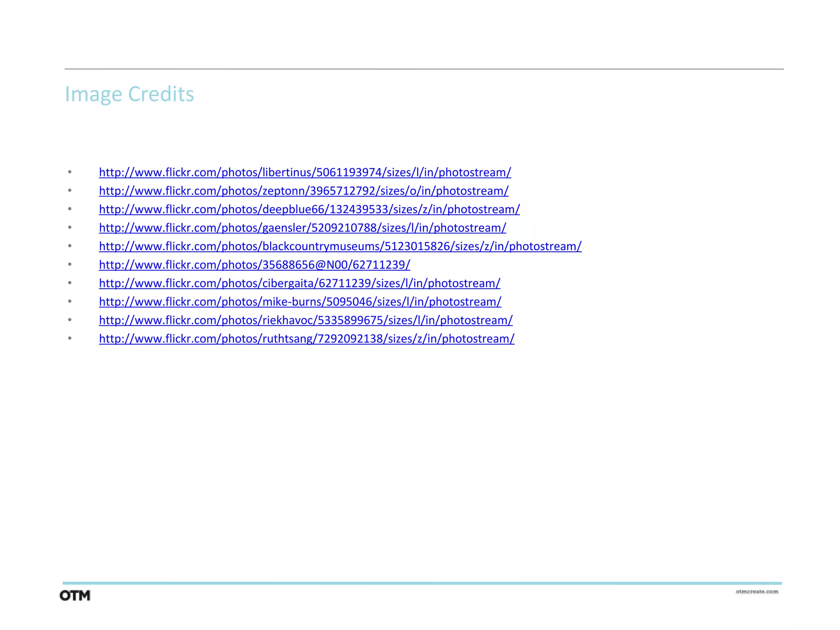Open the riekhavoc Flickr photo link
840x630 pixels.
click(x=306, y=320)
